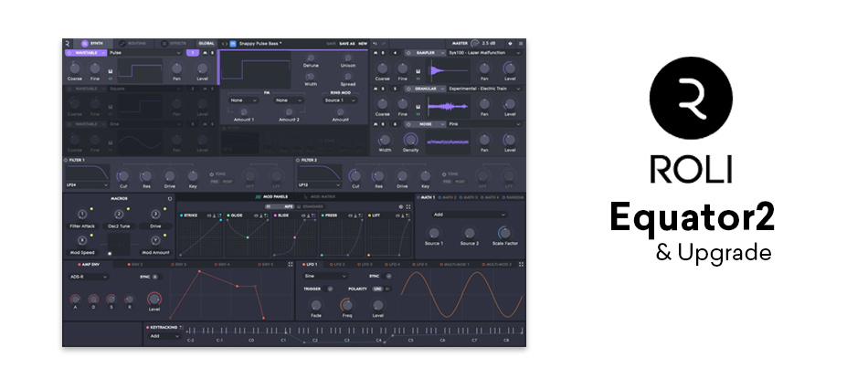
Task: Switch to the MATH 2 tab
Action: tap(448, 197)
